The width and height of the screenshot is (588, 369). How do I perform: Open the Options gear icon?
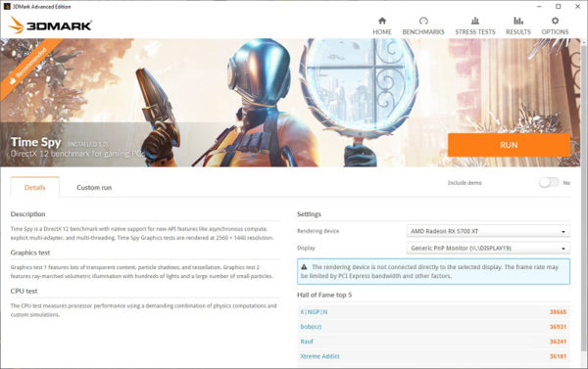point(555,21)
